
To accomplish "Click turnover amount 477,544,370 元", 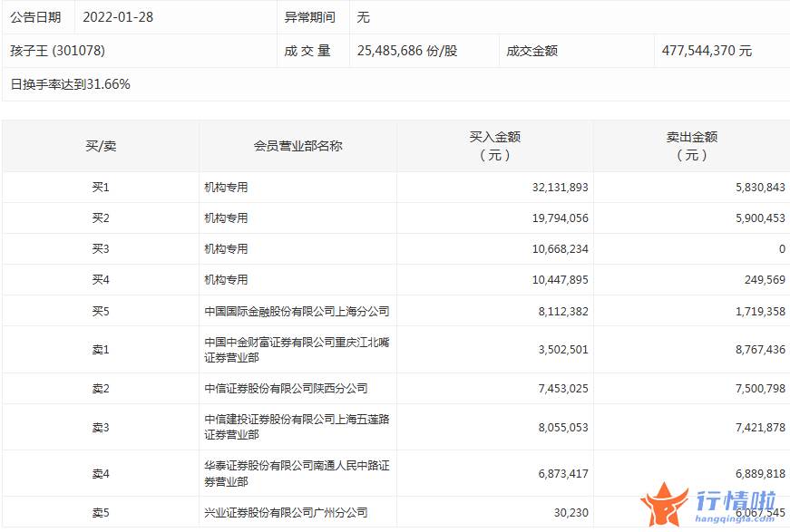I will click(x=707, y=51).
